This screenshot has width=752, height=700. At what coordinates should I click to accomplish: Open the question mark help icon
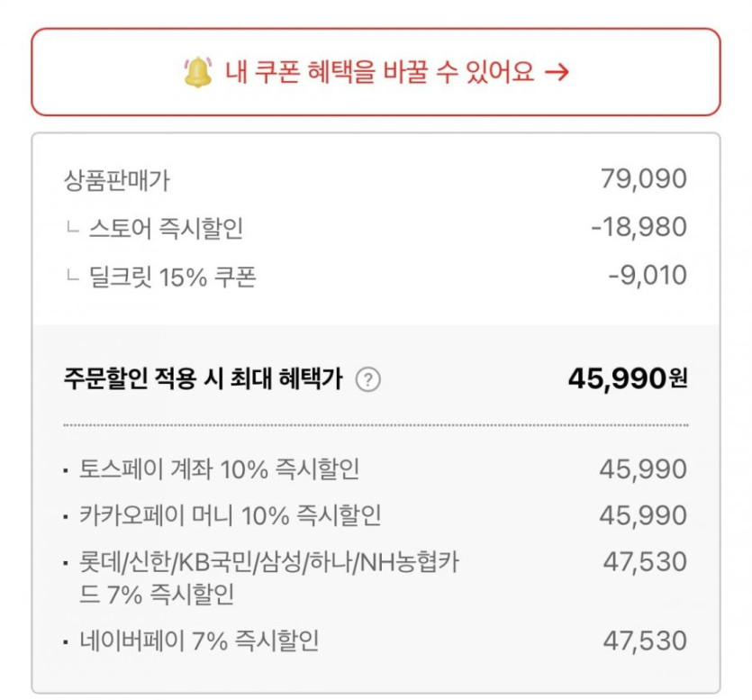point(367,380)
